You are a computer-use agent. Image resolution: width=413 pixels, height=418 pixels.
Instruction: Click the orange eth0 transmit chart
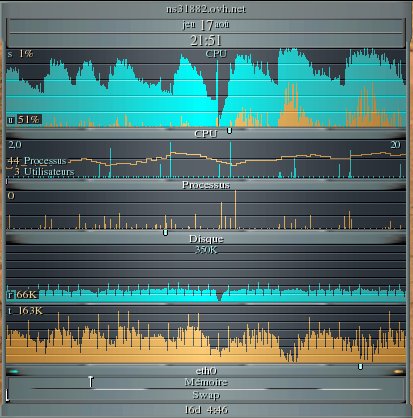coord(206,334)
